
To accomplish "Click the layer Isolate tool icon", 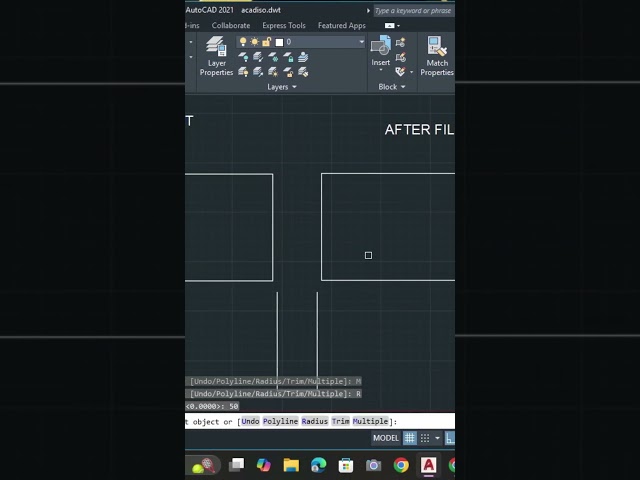I will [x=258, y=57].
